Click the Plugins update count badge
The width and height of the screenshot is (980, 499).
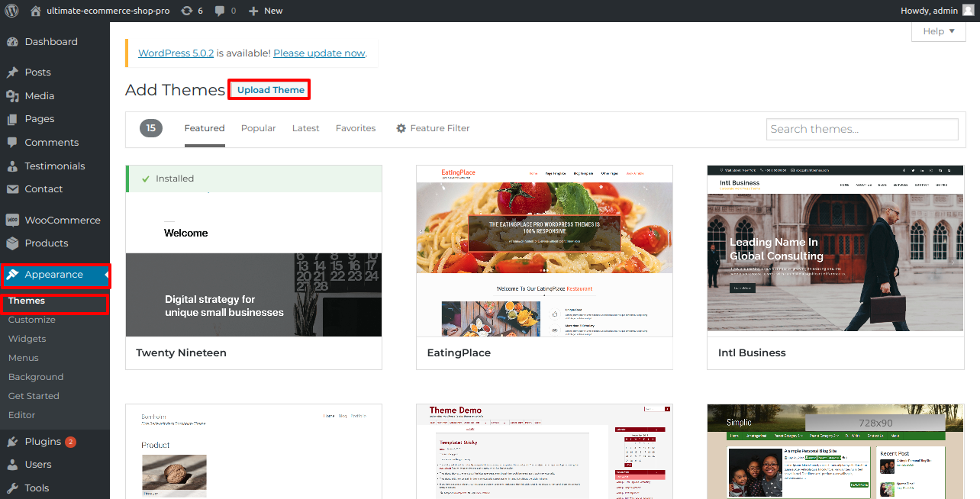pyautogui.click(x=70, y=442)
